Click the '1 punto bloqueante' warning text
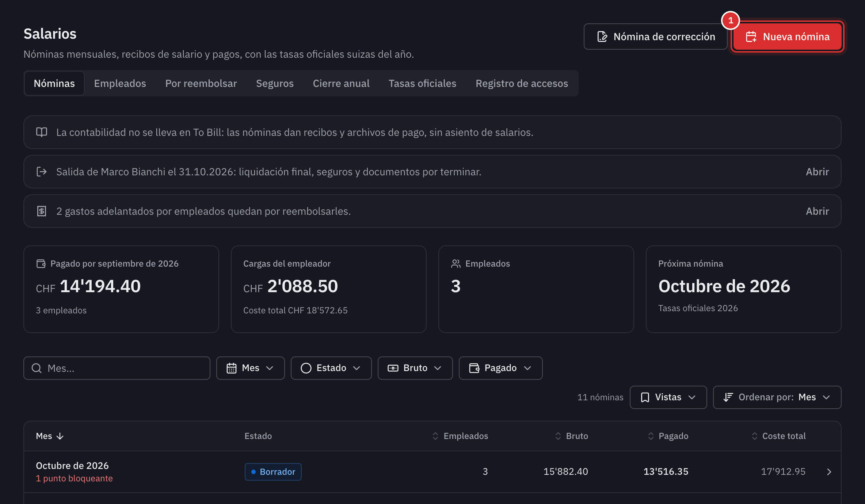 pyautogui.click(x=75, y=478)
